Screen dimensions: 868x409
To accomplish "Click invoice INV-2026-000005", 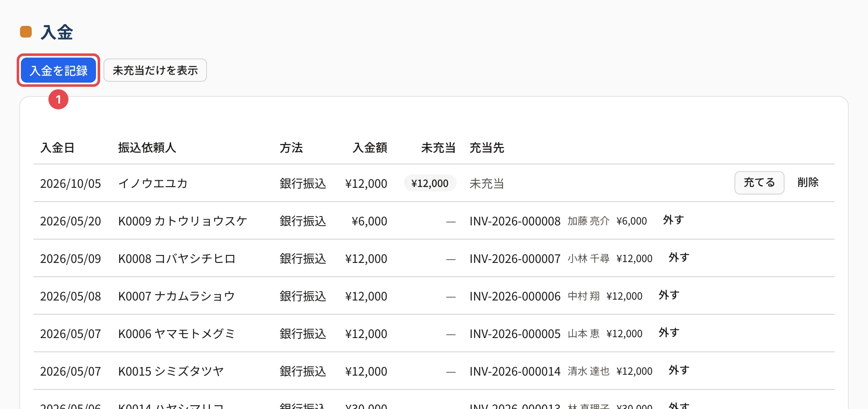I will pos(515,334).
